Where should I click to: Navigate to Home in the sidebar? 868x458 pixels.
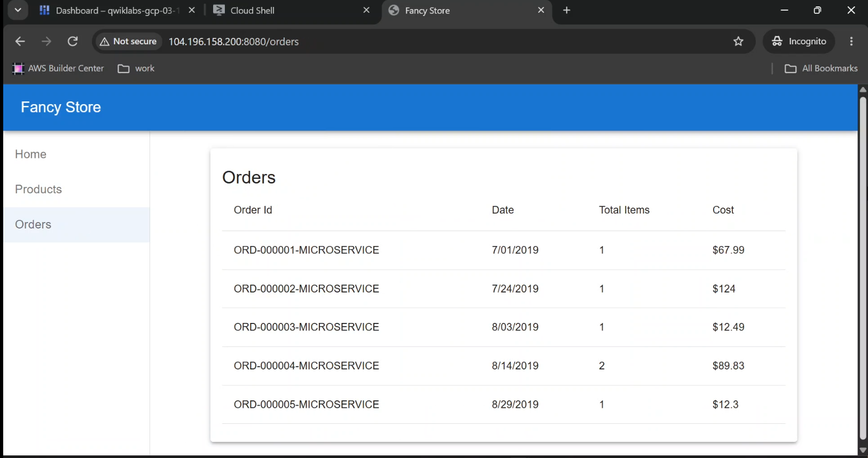tap(76, 154)
